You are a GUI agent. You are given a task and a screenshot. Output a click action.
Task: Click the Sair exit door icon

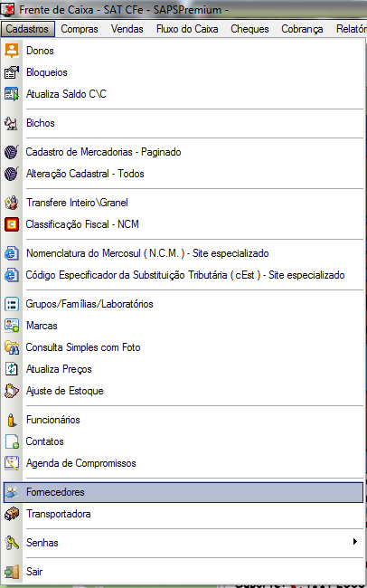(12, 572)
